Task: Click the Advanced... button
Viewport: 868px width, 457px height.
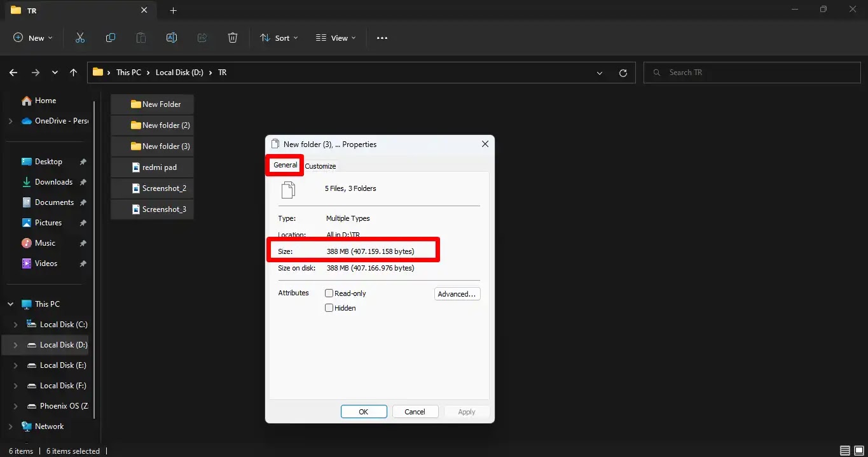Action: pos(457,294)
